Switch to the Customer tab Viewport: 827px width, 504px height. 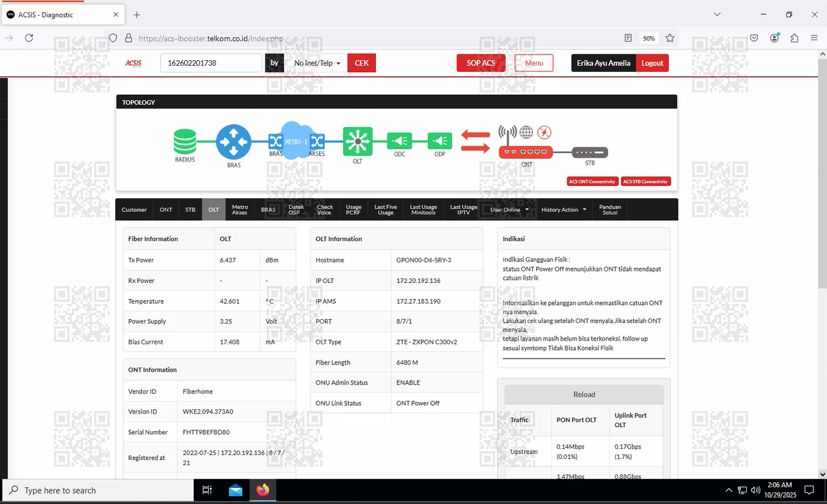pyautogui.click(x=134, y=209)
